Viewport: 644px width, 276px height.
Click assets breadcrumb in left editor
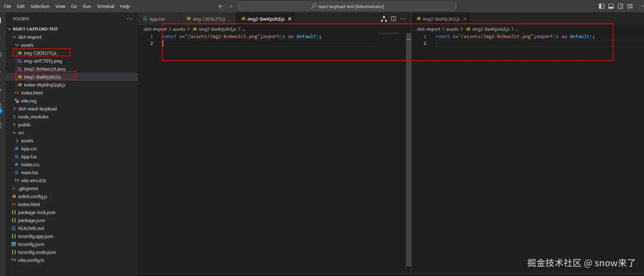pyautogui.click(x=179, y=29)
